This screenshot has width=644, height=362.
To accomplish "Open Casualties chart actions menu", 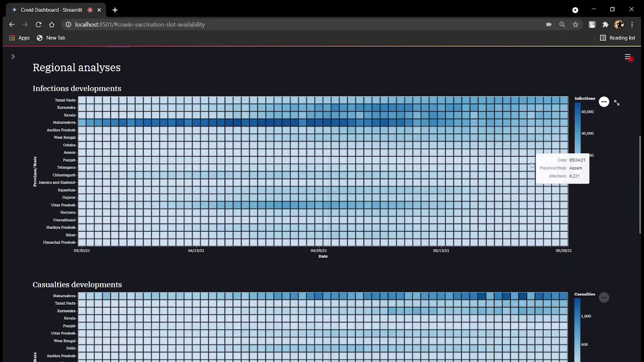I will [604, 297].
